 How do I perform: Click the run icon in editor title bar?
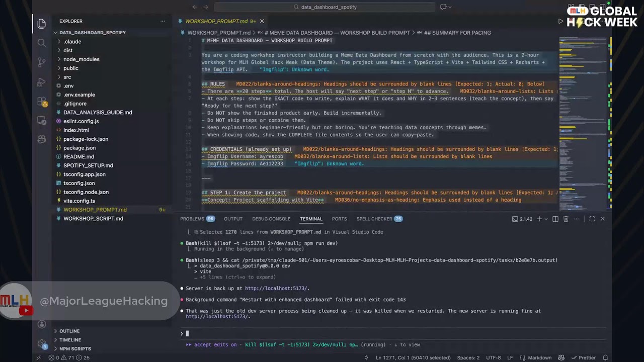coord(560,21)
